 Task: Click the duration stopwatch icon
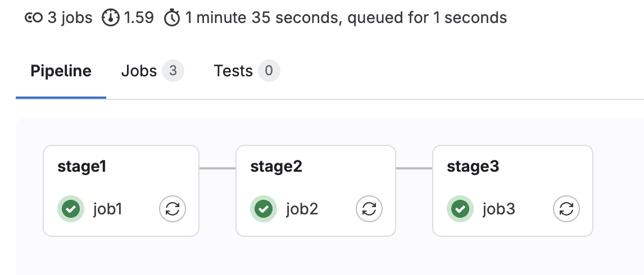172,19
